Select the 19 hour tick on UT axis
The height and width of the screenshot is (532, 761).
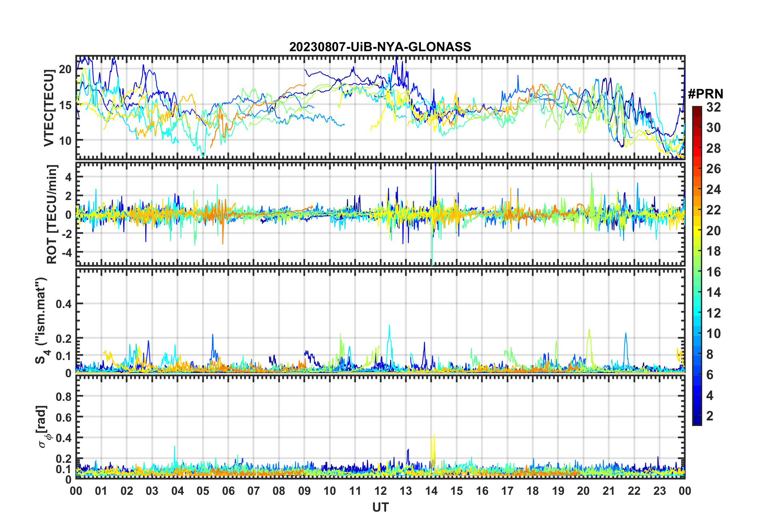(558, 491)
